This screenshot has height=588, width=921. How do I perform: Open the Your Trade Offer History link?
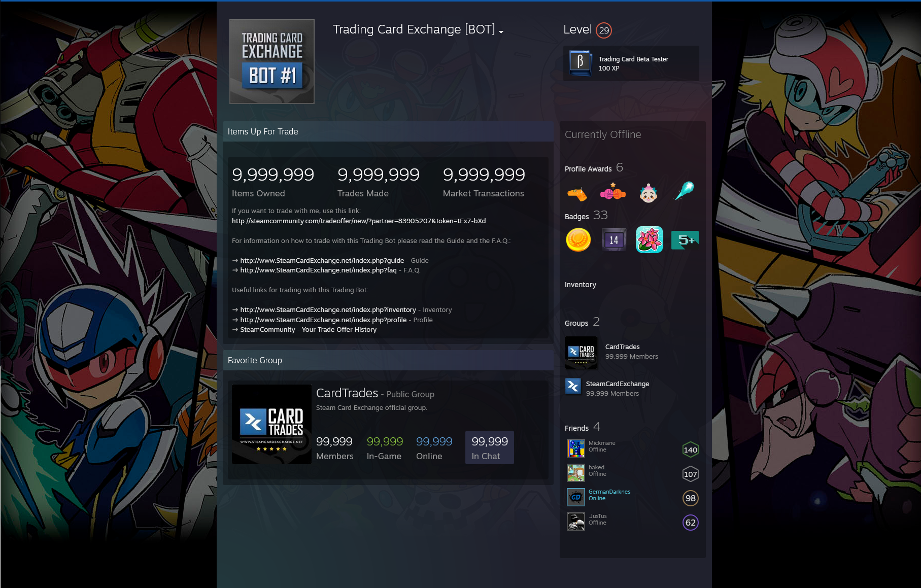point(309,330)
